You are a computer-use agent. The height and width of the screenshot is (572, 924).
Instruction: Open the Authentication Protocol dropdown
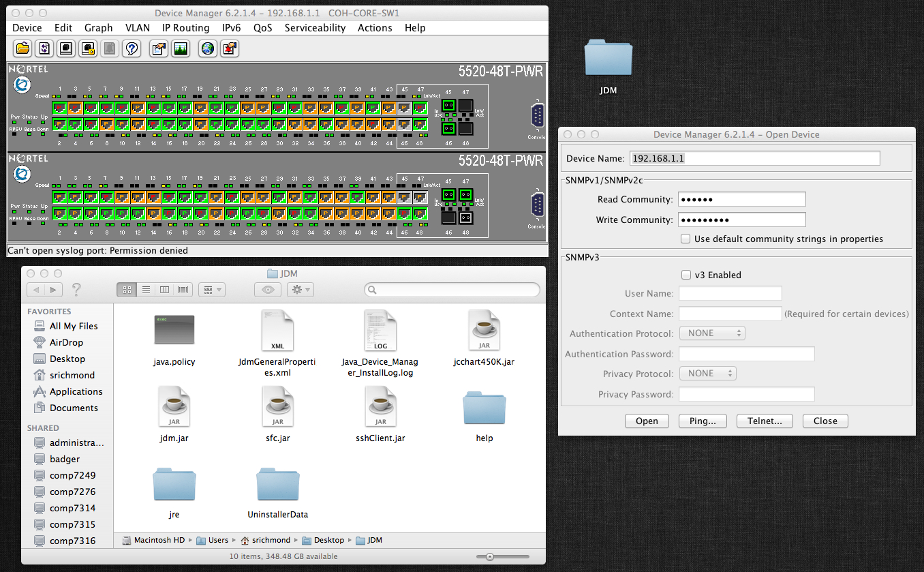point(712,333)
